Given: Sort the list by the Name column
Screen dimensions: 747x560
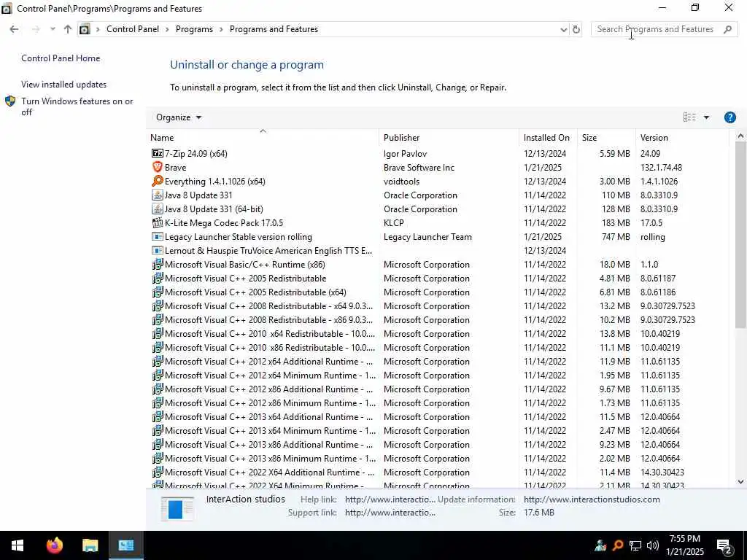Looking at the screenshot, I should [263, 138].
